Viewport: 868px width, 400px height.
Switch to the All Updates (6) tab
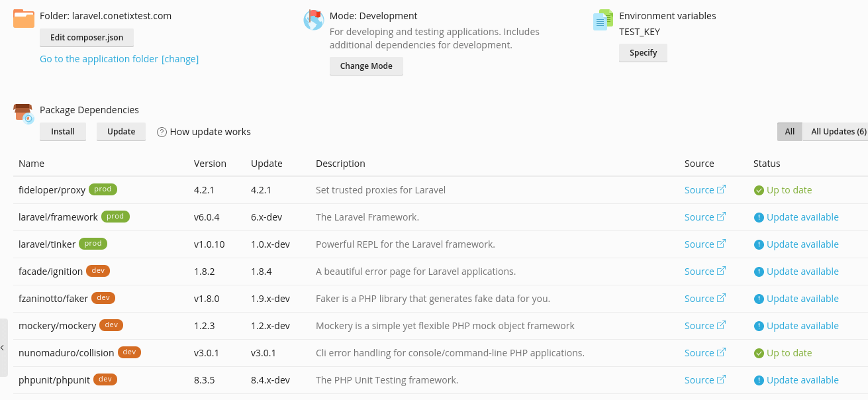[x=837, y=132]
